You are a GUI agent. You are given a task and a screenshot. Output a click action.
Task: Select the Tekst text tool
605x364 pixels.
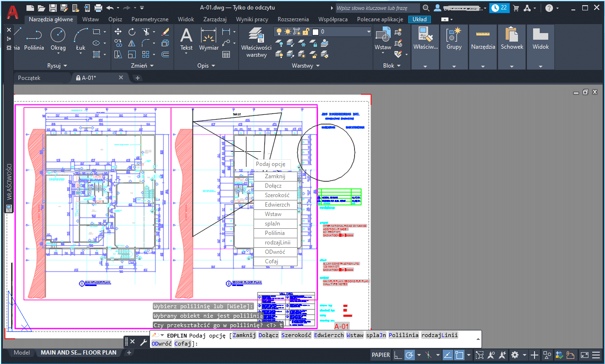pyautogui.click(x=186, y=39)
